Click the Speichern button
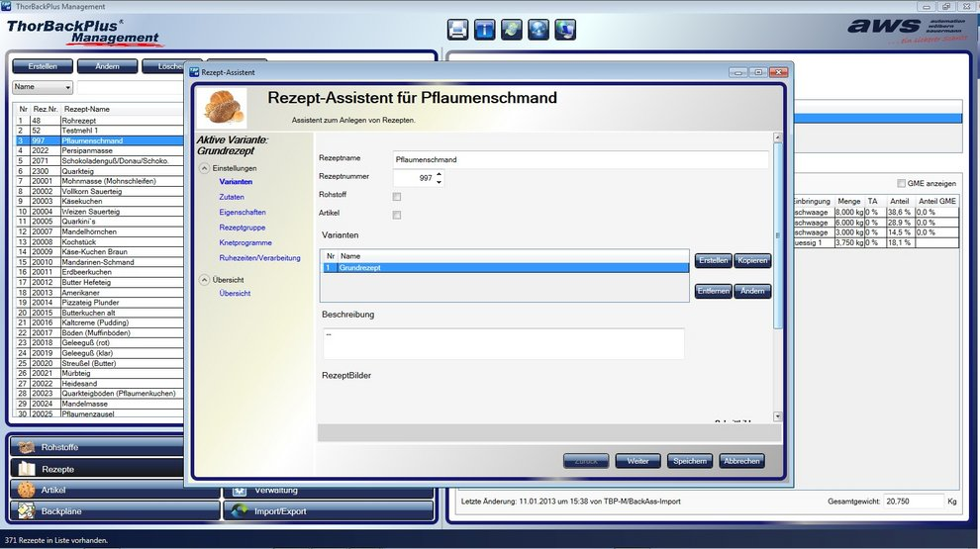Image resolution: width=980 pixels, height=549 pixels. [x=689, y=461]
